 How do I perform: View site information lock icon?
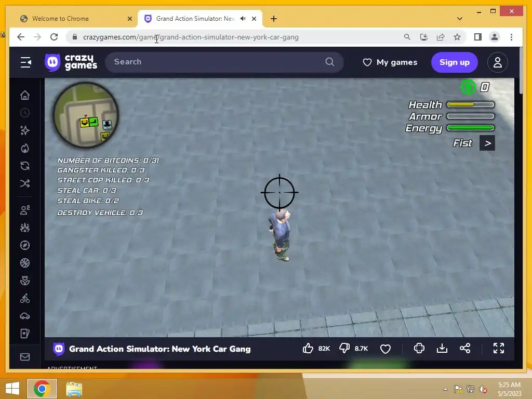click(75, 37)
